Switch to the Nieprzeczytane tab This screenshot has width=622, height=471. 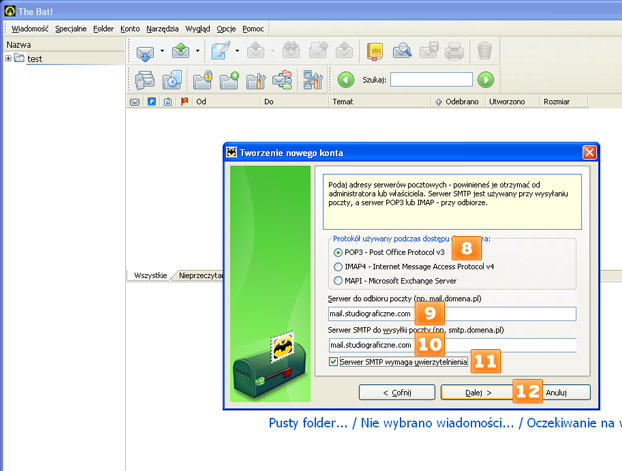tap(200, 275)
